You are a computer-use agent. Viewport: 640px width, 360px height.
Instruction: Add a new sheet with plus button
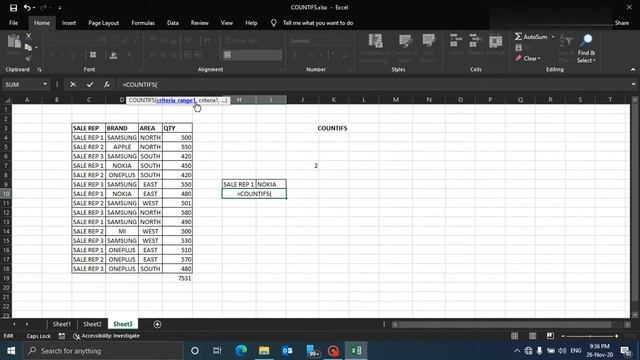157,324
